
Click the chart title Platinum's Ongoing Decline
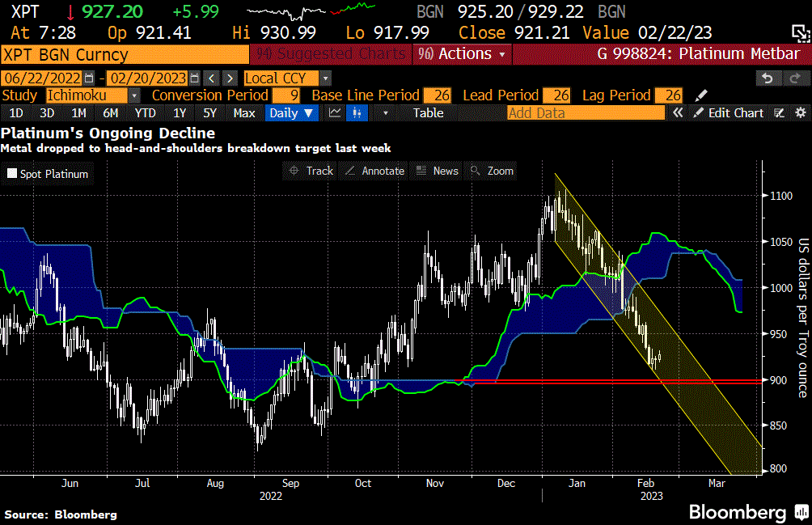coord(108,133)
